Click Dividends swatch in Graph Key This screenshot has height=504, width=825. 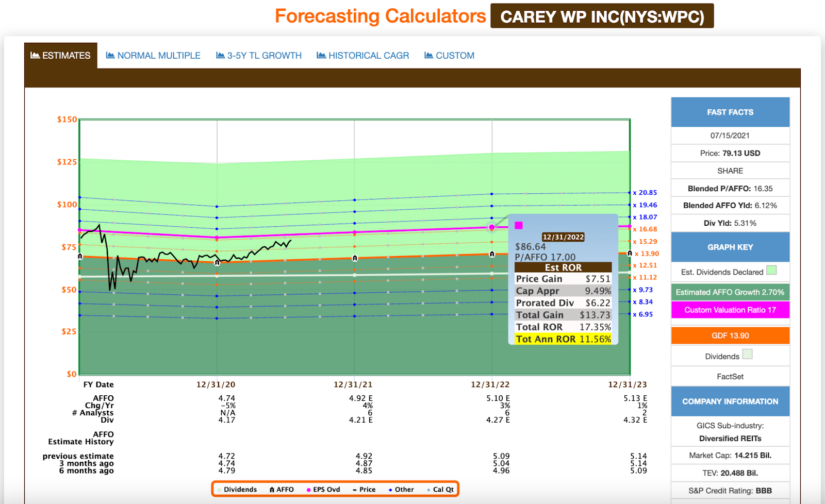(x=747, y=354)
